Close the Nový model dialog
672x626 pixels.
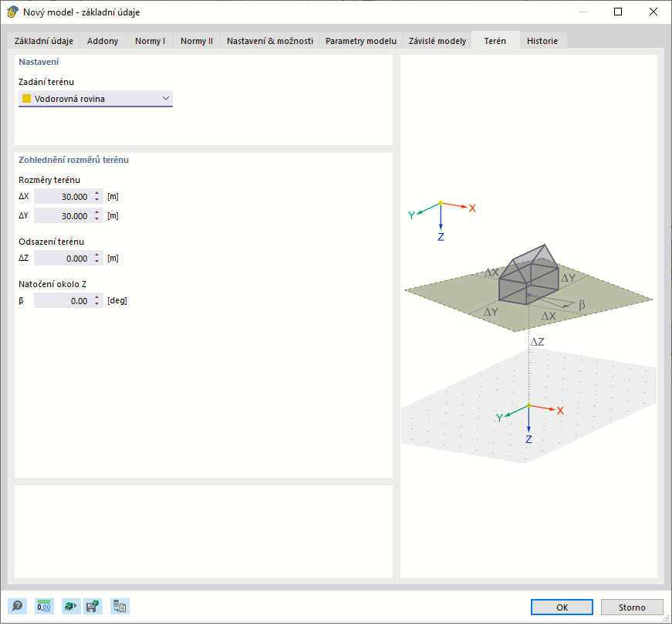pos(653,12)
